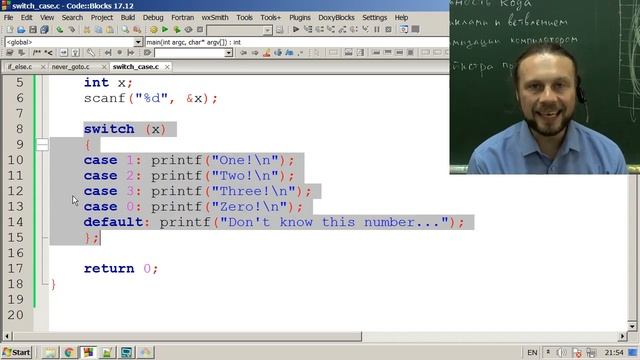Screen dimensions: 640x360
Task: Click the New file toolbar icon
Action: click(9, 29)
